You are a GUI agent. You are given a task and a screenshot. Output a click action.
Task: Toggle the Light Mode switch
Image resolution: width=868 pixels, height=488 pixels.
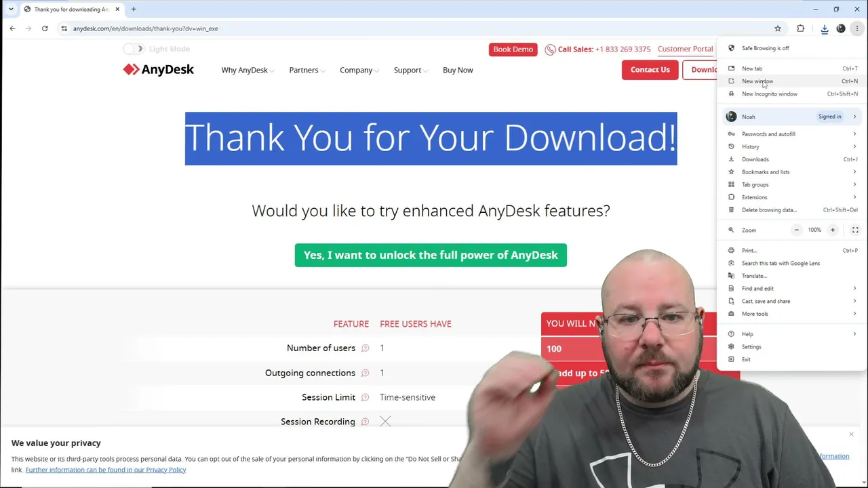click(134, 49)
